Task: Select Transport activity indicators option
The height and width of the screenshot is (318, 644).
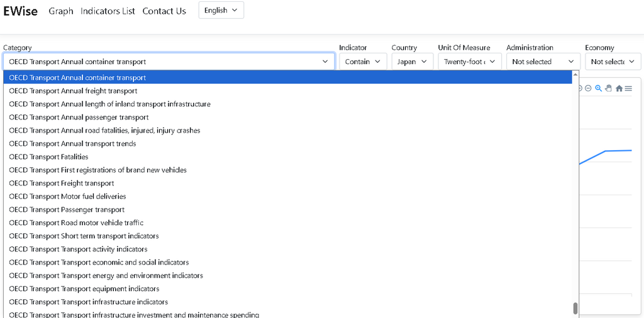Action: [287, 249]
